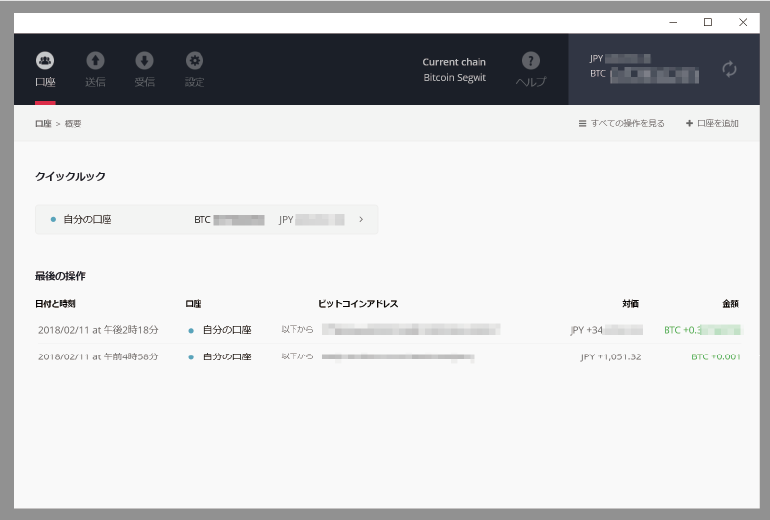The height and width of the screenshot is (520, 770).
Task: Click 金額 column header
Action: click(x=730, y=304)
